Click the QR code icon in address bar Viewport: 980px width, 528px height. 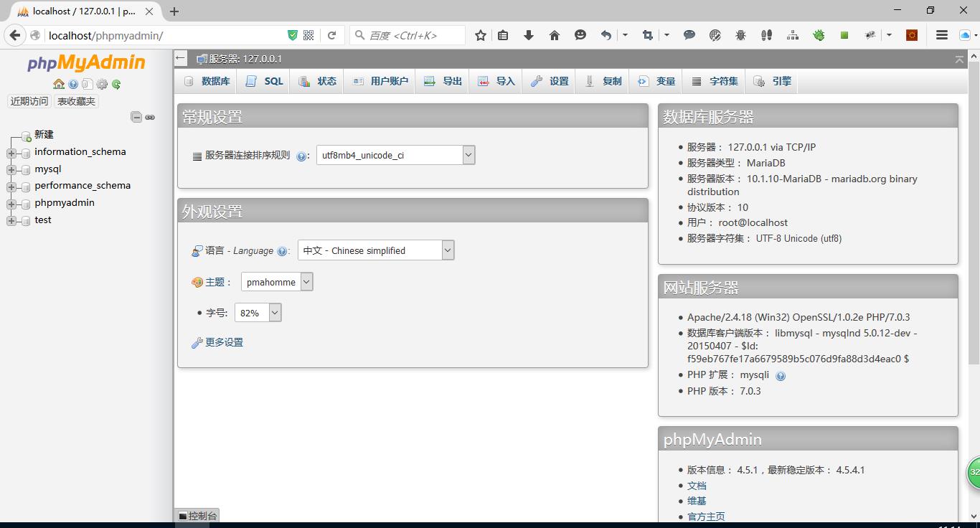coord(308,35)
